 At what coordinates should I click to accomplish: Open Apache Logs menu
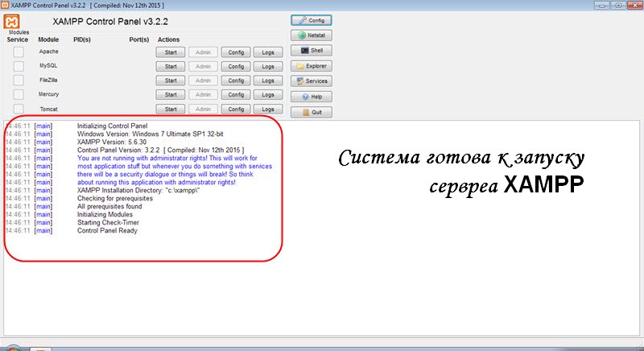pos(268,52)
